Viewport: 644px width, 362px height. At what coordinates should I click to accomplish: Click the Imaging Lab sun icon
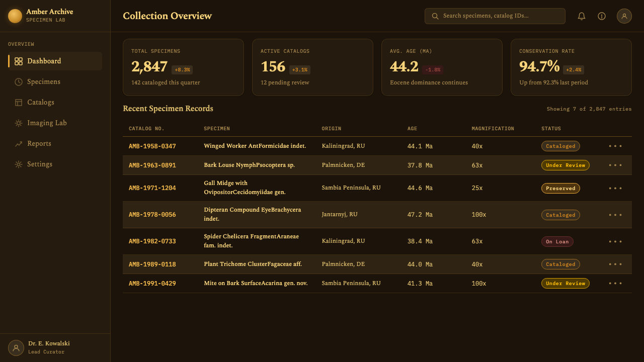(19, 123)
